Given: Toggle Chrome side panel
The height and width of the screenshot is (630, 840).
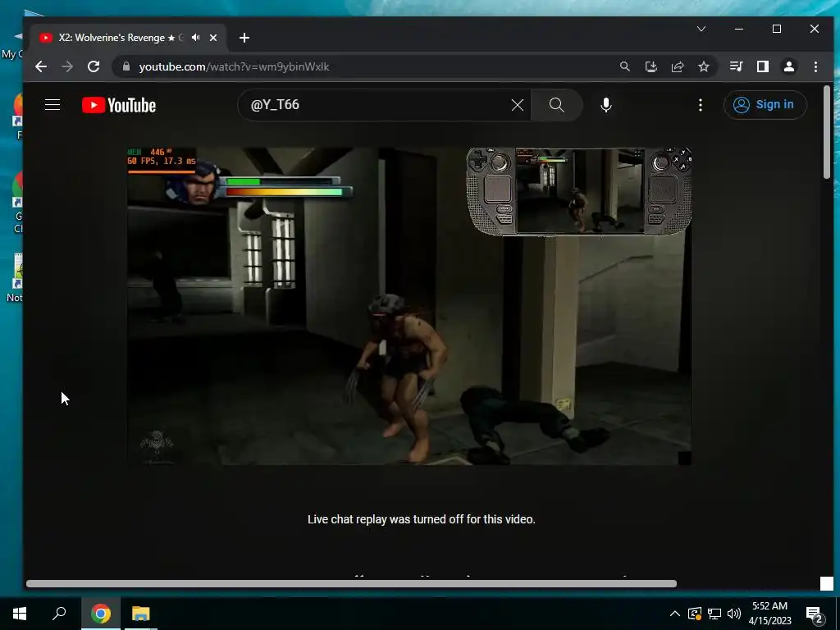Looking at the screenshot, I should click(x=762, y=66).
